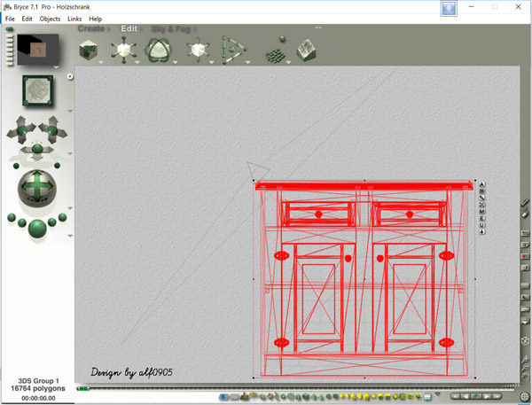Switch to the Sky & Fog palette
The image size is (532, 405).
click(171, 29)
